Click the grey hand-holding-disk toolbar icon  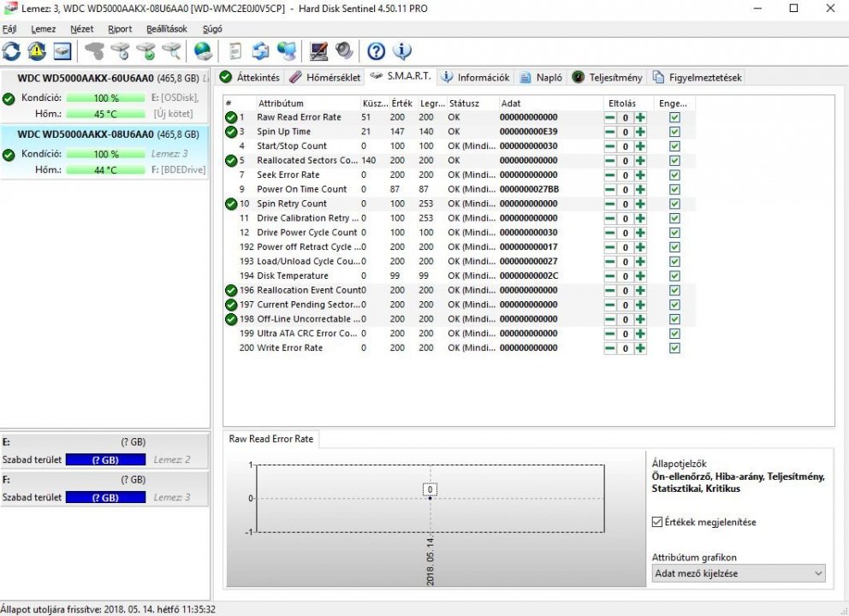pyautogui.click(x=95, y=51)
